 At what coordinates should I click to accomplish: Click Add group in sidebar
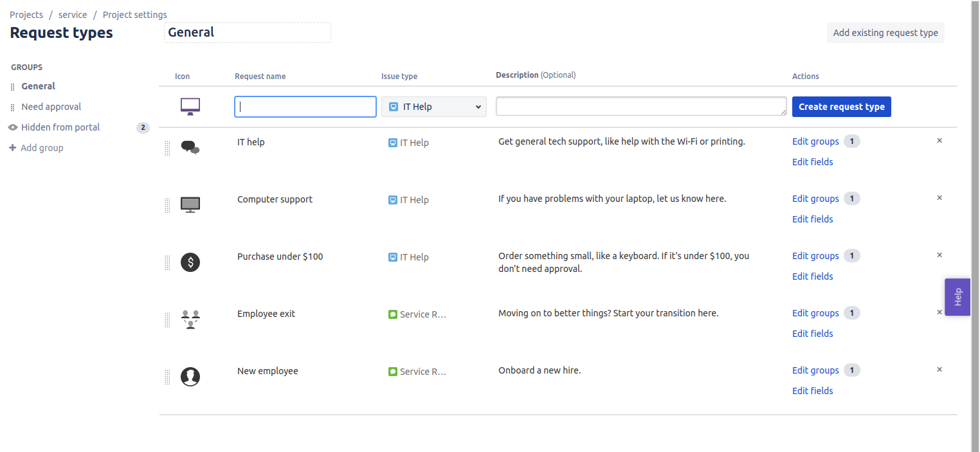coord(42,148)
